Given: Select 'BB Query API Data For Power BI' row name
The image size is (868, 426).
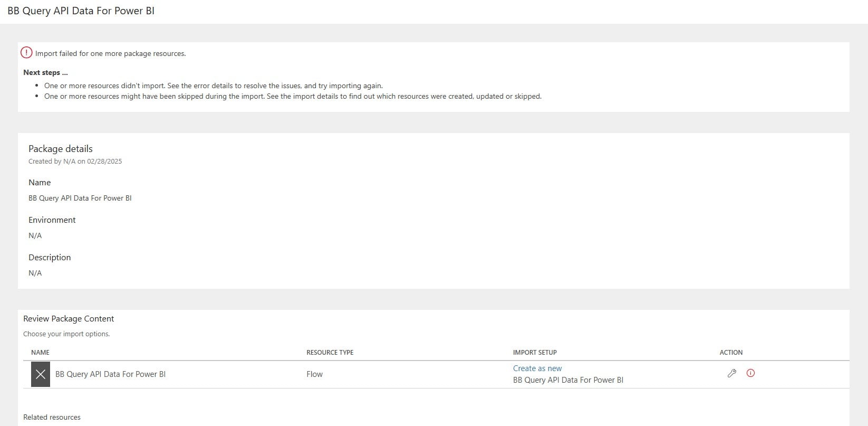Looking at the screenshot, I should pyautogui.click(x=110, y=374).
